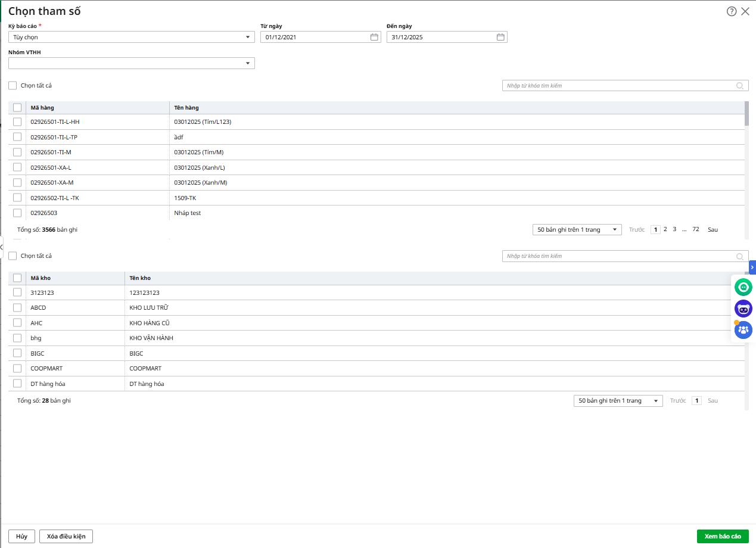This screenshot has height=548, width=756.
Task: Jump to page 72 of product list
Action: coord(695,229)
